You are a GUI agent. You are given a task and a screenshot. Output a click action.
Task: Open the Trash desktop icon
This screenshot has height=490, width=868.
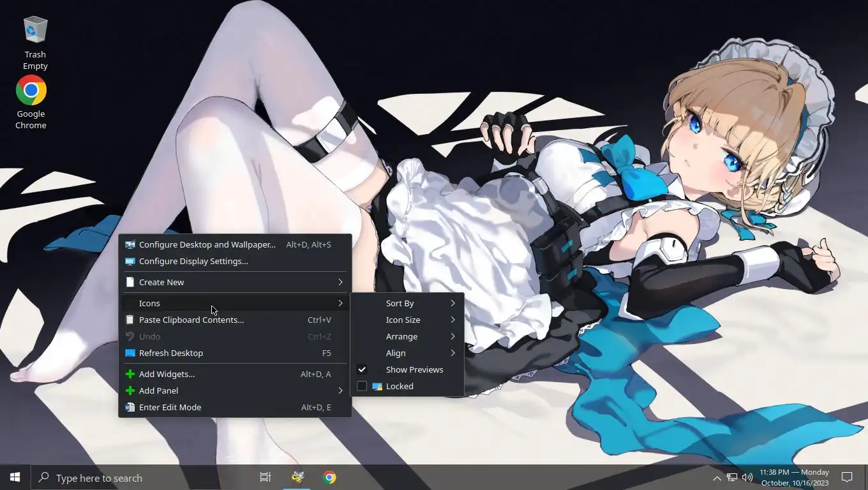click(x=35, y=42)
